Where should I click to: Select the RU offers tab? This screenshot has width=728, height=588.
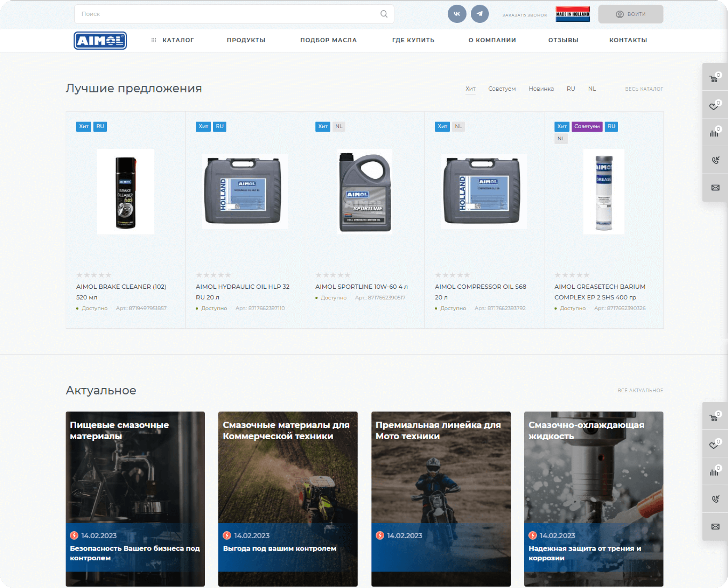tap(571, 89)
